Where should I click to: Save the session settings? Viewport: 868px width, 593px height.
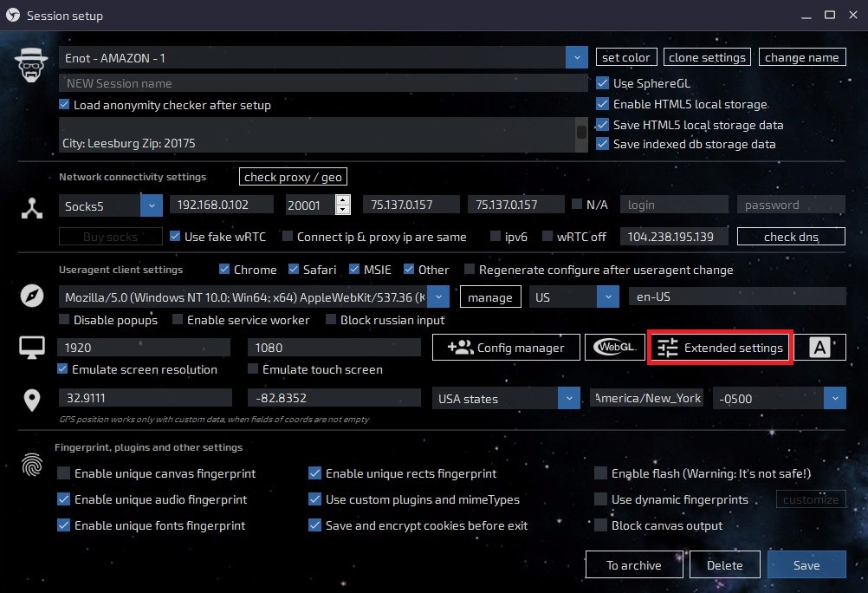click(x=806, y=564)
